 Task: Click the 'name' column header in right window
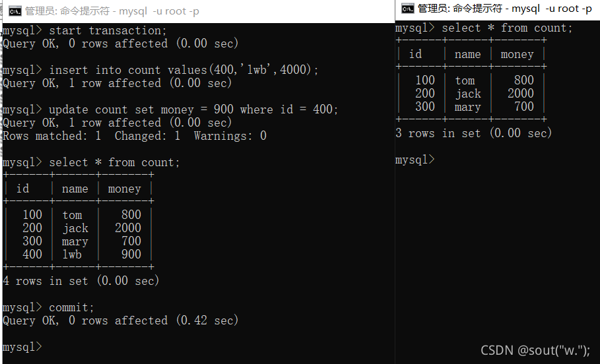coord(467,54)
